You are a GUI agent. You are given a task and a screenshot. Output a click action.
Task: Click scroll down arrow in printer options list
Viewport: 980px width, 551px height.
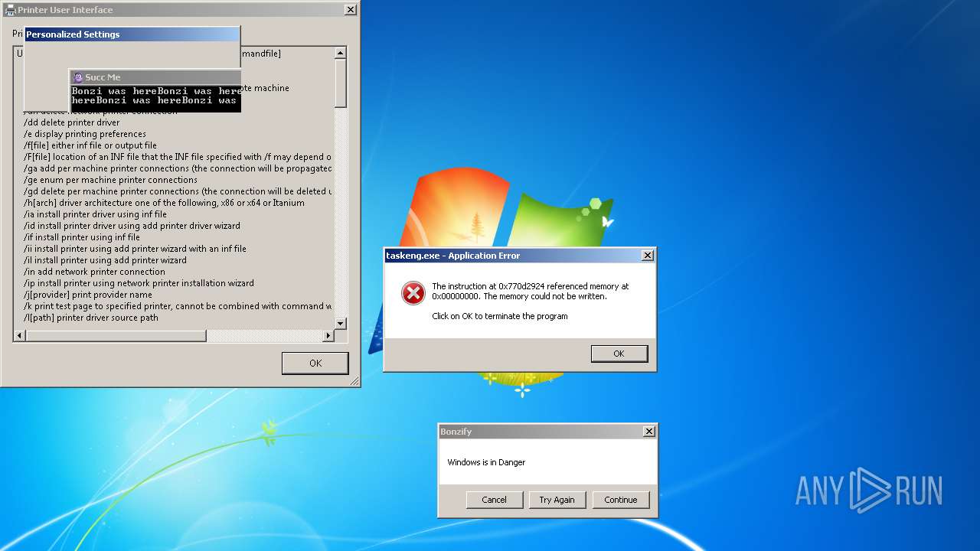pyautogui.click(x=341, y=323)
